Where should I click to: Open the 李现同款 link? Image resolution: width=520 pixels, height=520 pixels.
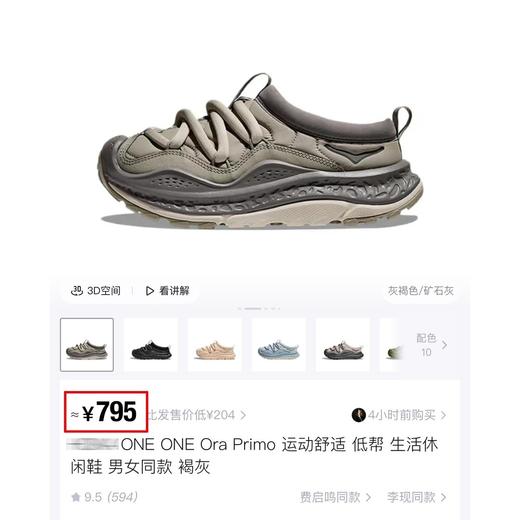click(x=416, y=497)
